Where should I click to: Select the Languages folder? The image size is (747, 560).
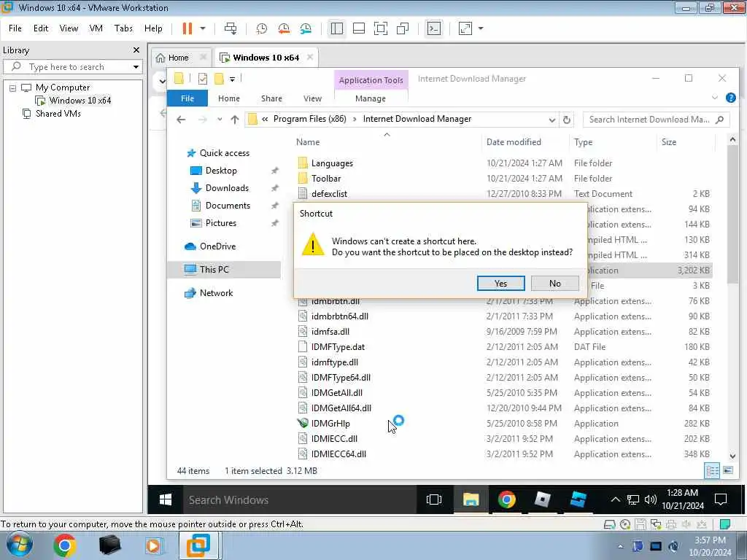(x=332, y=163)
